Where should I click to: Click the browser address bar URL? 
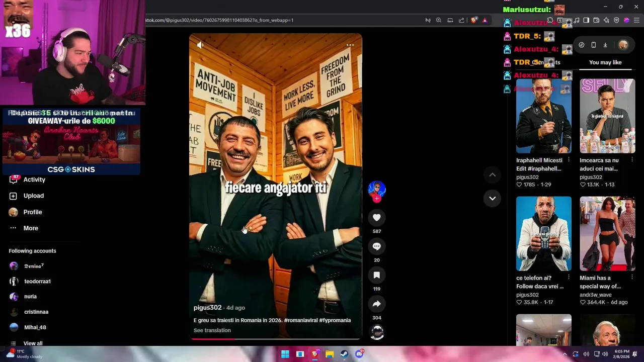pos(219,20)
